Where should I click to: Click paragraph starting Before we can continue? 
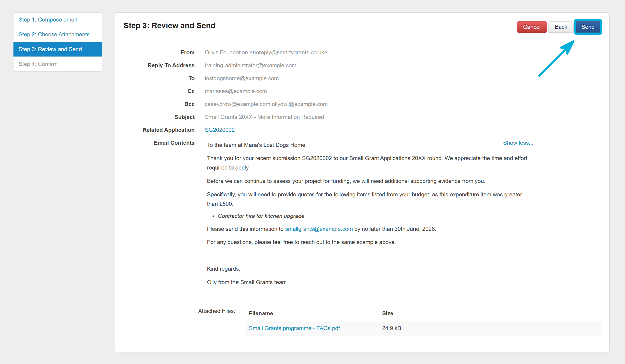(x=346, y=181)
